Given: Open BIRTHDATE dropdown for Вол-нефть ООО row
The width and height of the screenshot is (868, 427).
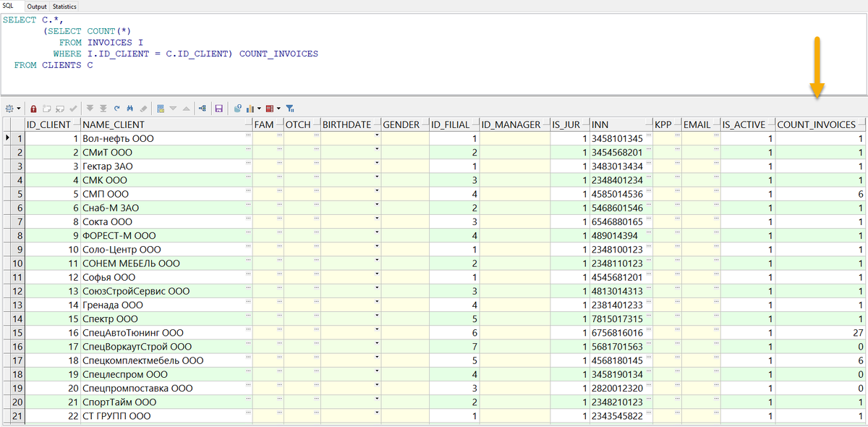Looking at the screenshot, I should coord(376,136).
